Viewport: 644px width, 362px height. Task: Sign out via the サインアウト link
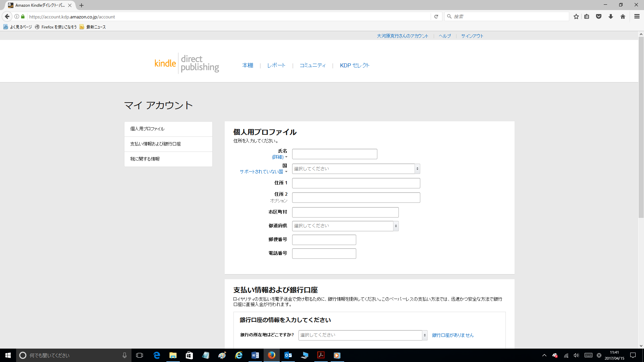coord(472,36)
